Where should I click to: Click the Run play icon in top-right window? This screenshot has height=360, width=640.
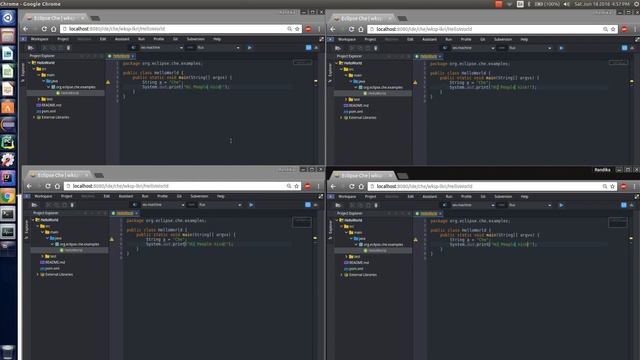(x=561, y=48)
